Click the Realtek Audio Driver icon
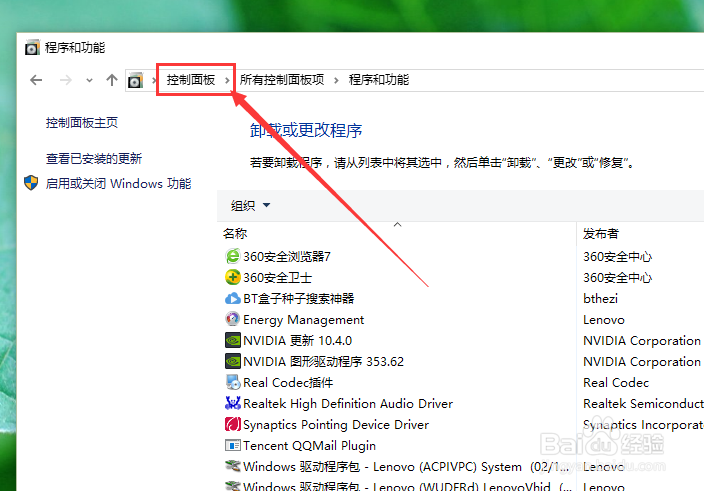The width and height of the screenshot is (704, 491). (233, 403)
